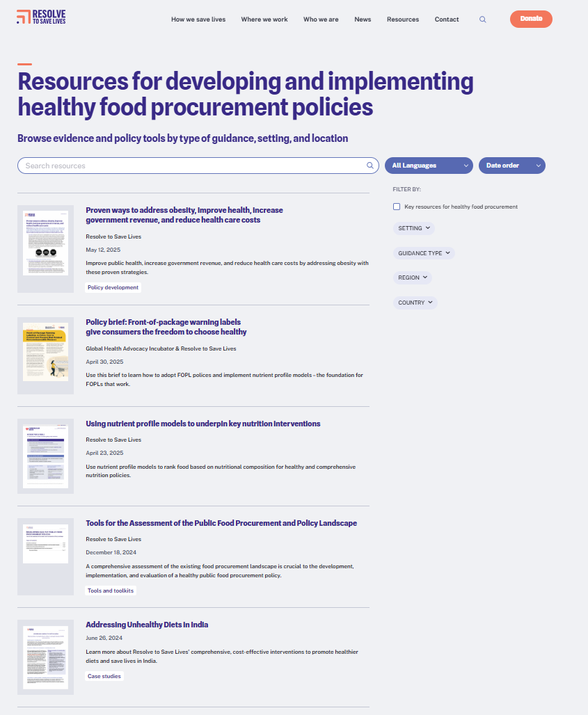Expand the Setting filter
Screen dimensions: 588x715
[x=415, y=228]
